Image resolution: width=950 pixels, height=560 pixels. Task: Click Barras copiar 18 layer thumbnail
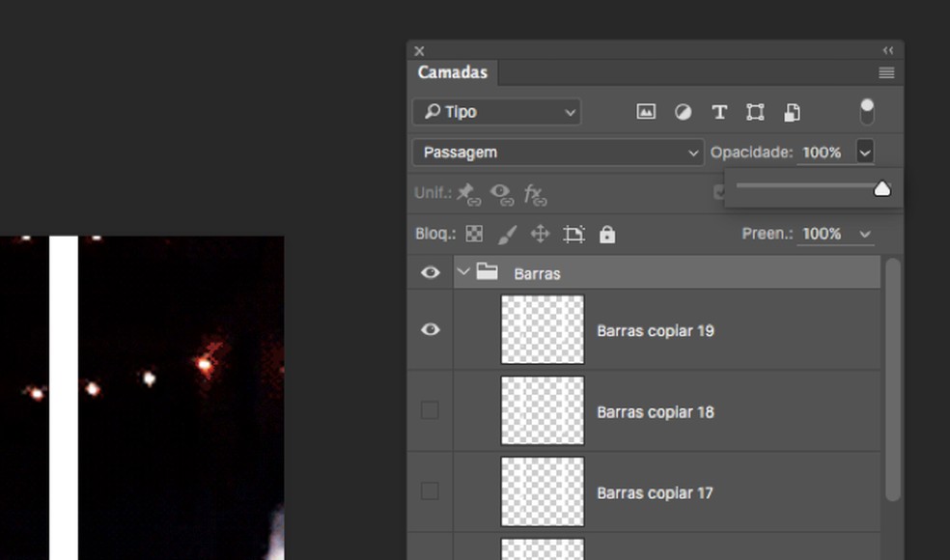(543, 410)
